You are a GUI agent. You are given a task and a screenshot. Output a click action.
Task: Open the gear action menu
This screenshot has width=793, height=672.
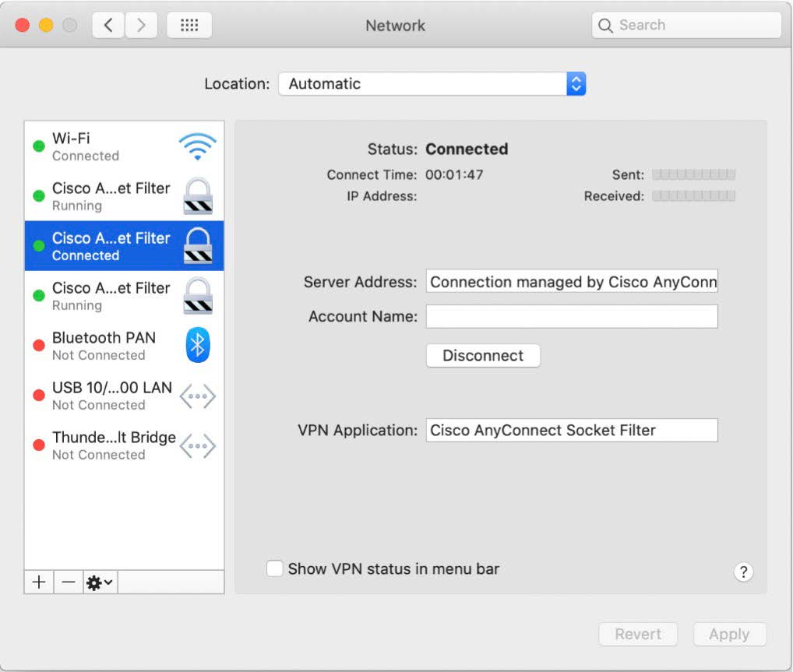pyautogui.click(x=100, y=582)
